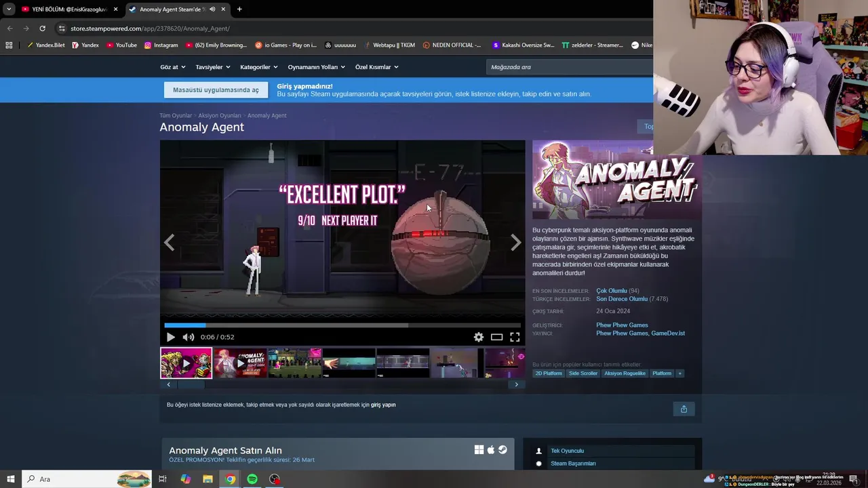868x488 pixels.
Task: Expand the Göz at menu
Action: point(173,67)
